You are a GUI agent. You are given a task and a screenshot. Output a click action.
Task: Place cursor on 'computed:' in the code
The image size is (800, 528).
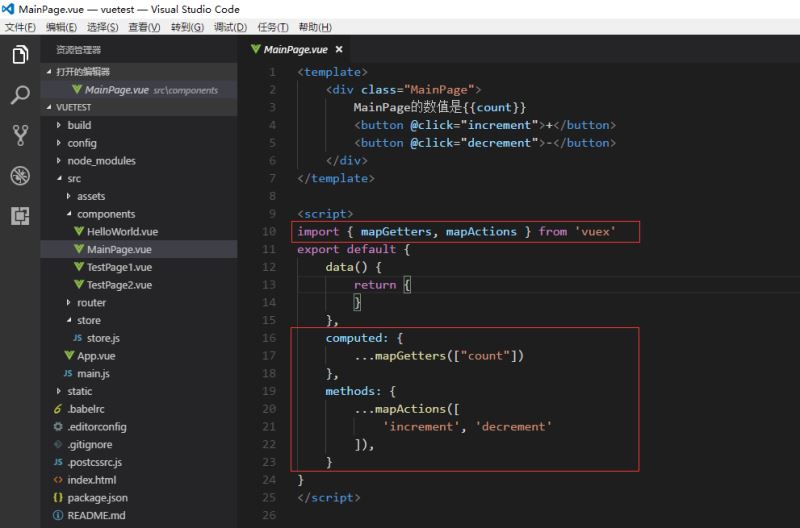coord(357,338)
